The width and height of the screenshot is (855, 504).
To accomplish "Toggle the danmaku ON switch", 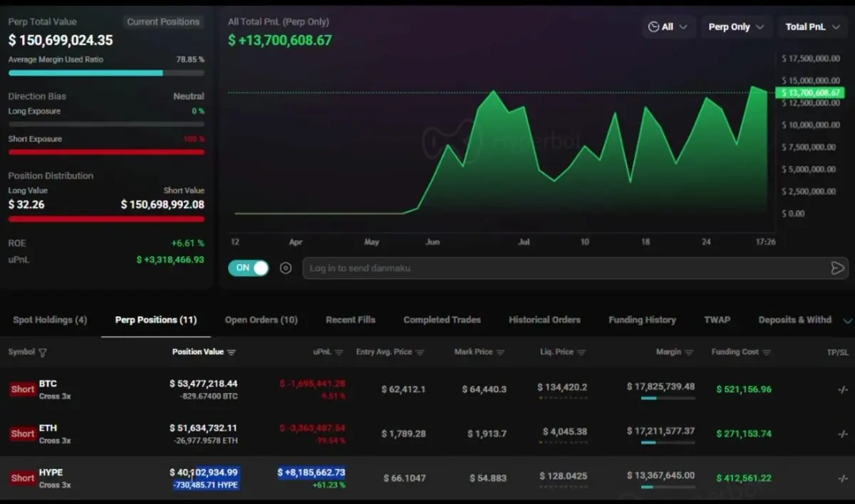I will [249, 268].
